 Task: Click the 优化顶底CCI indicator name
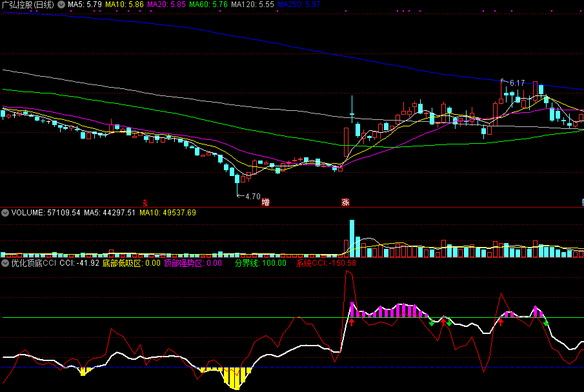[34, 263]
